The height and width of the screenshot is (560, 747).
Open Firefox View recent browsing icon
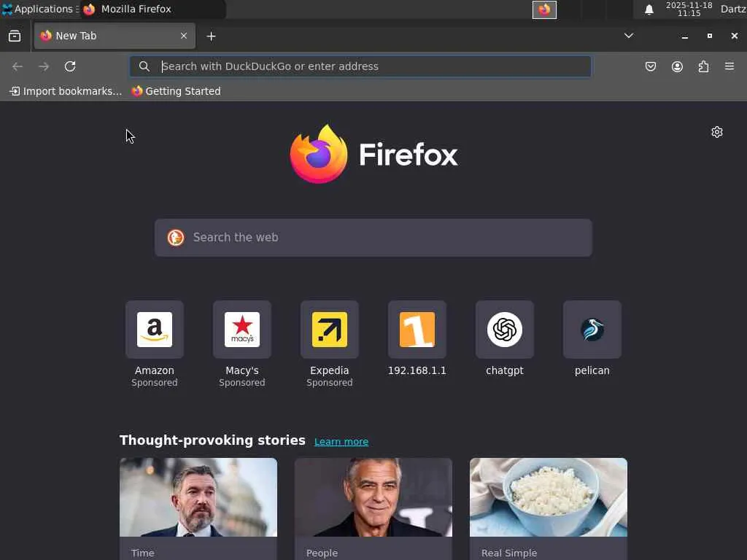[x=15, y=36]
